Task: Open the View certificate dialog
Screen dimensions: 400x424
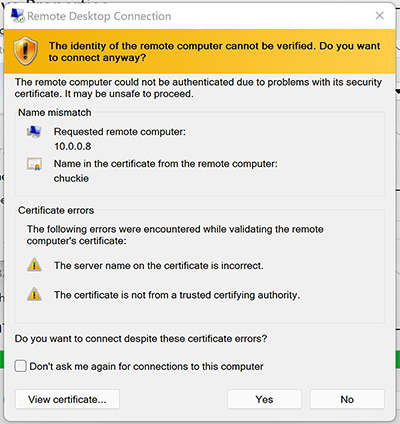Action: click(67, 399)
